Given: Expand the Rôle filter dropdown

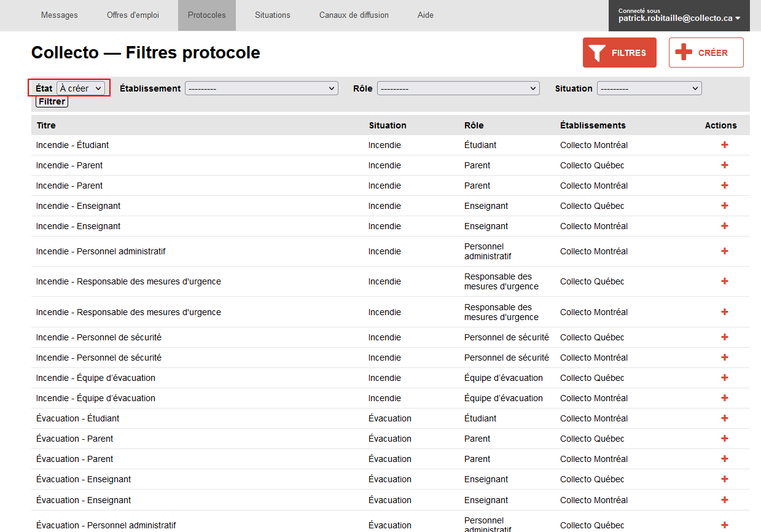Looking at the screenshot, I should [458, 88].
